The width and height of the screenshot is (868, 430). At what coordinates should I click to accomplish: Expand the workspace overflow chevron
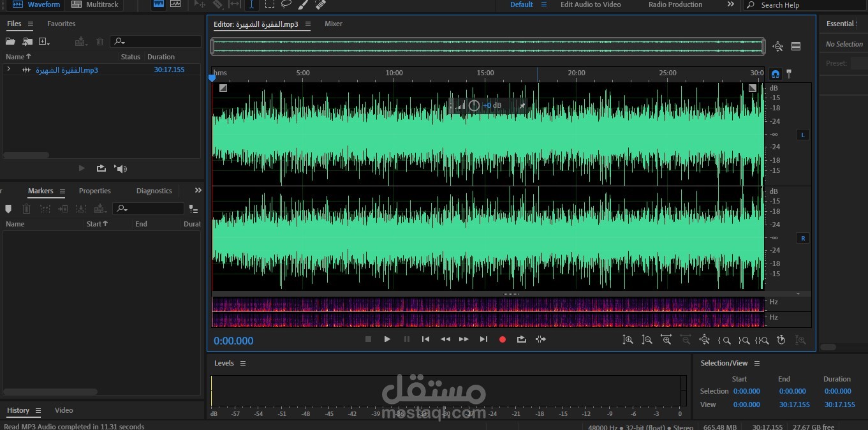[731, 4]
